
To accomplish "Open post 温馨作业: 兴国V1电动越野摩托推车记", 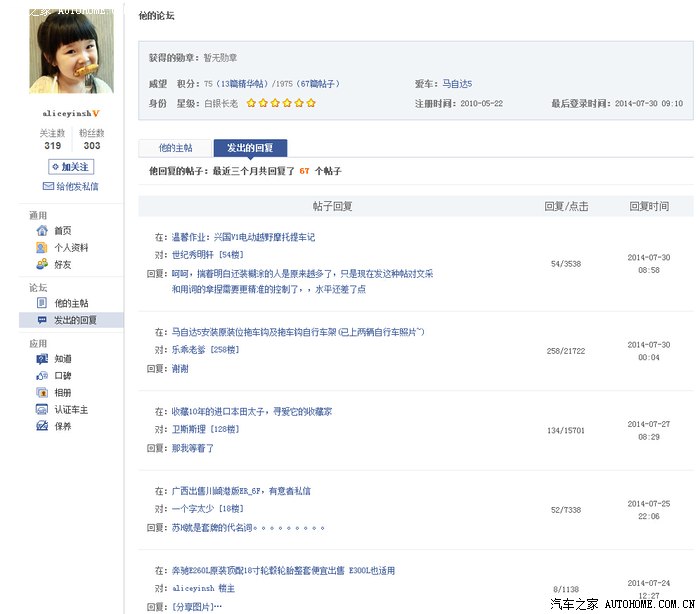I will tap(243, 238).
